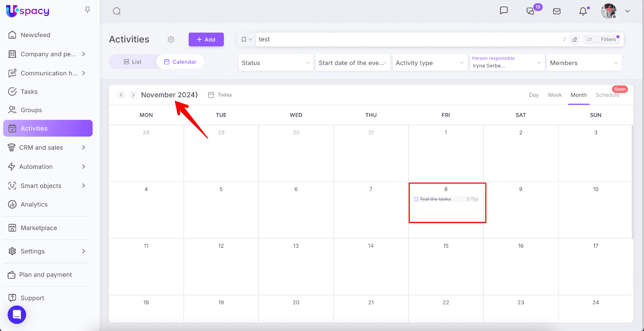Screen dimensions: 644x331
Task: Open comments icon with 19 badge
Action: pyautogui.click(x=531, y=11)
